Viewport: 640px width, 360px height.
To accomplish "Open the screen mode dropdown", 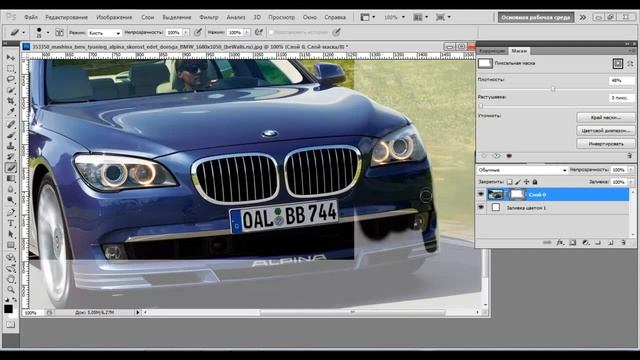I will coord(443,17).
